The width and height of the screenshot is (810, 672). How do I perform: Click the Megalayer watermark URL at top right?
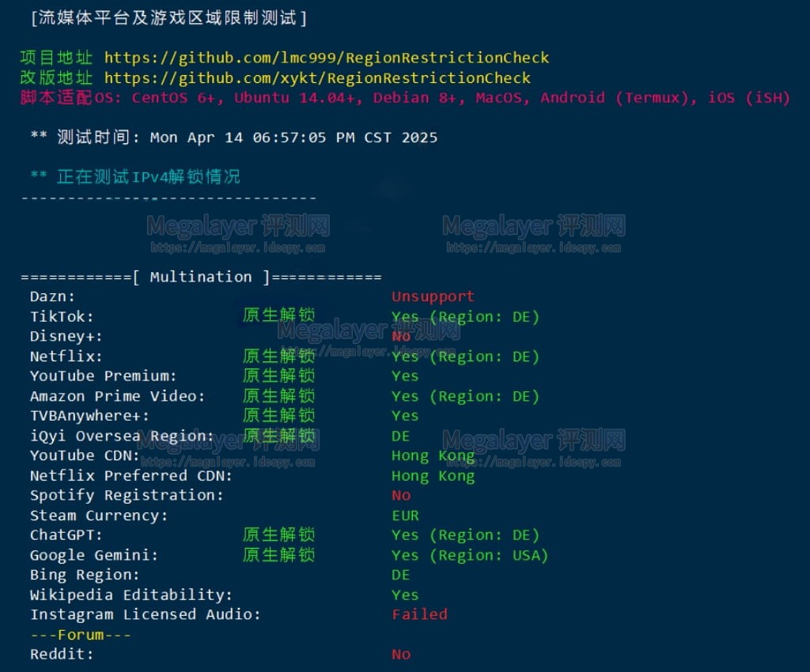click(x=534, y=248)
